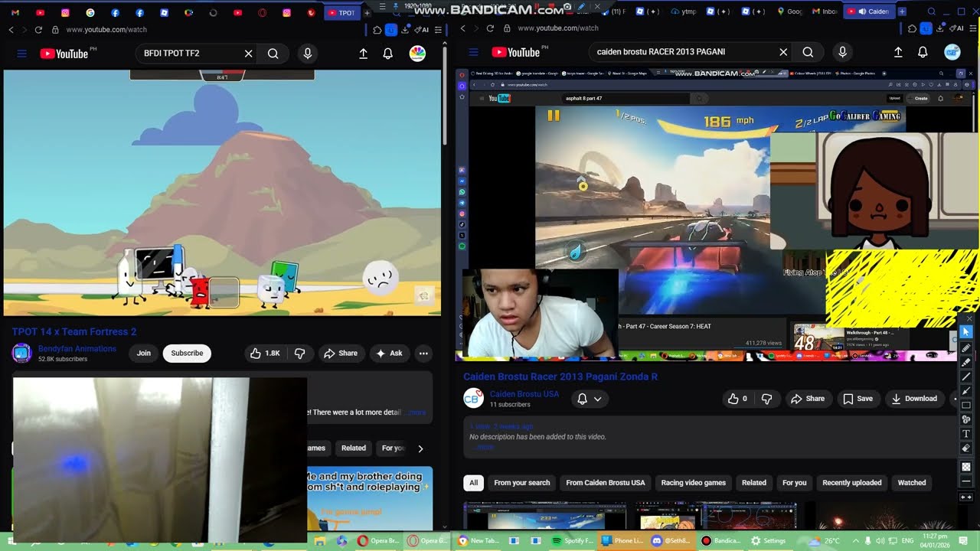Select 'Watched' filter chip
The image size is (980, 551).
click(x=912, y=483)
